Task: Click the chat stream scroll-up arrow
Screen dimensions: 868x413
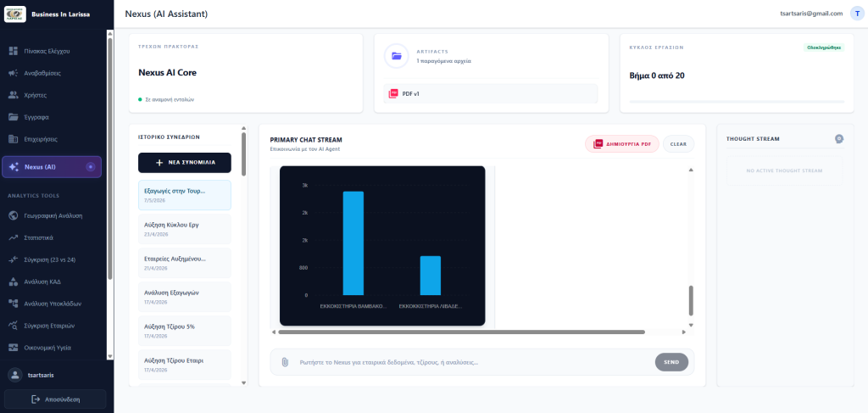Action: pos(691,170)
